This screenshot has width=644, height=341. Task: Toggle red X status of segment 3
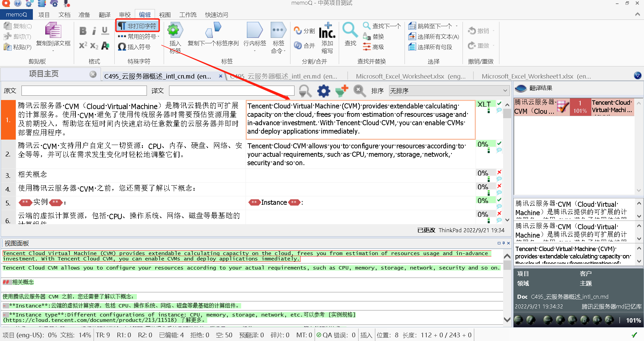tap(499, 172)
